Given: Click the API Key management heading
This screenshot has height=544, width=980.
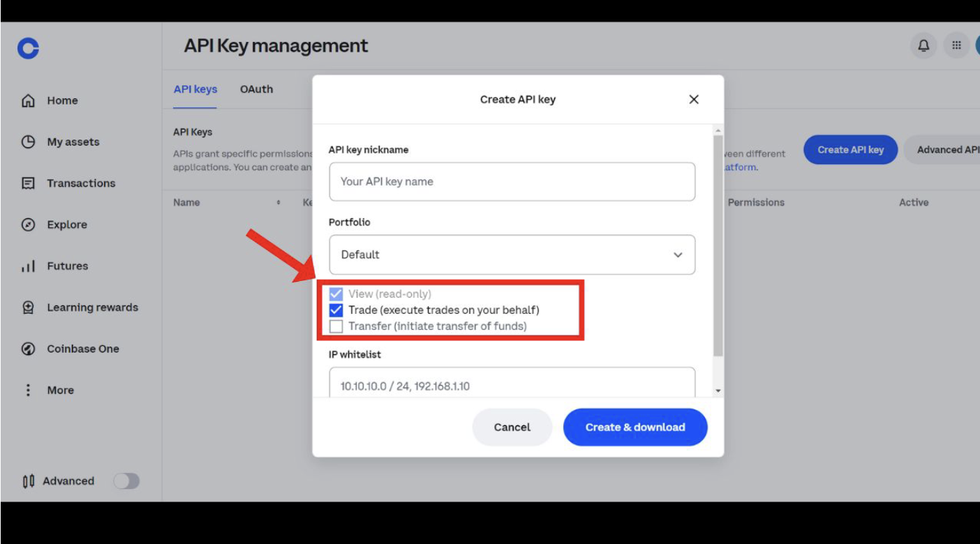Looking at the screenshot, I should (276, 46).
